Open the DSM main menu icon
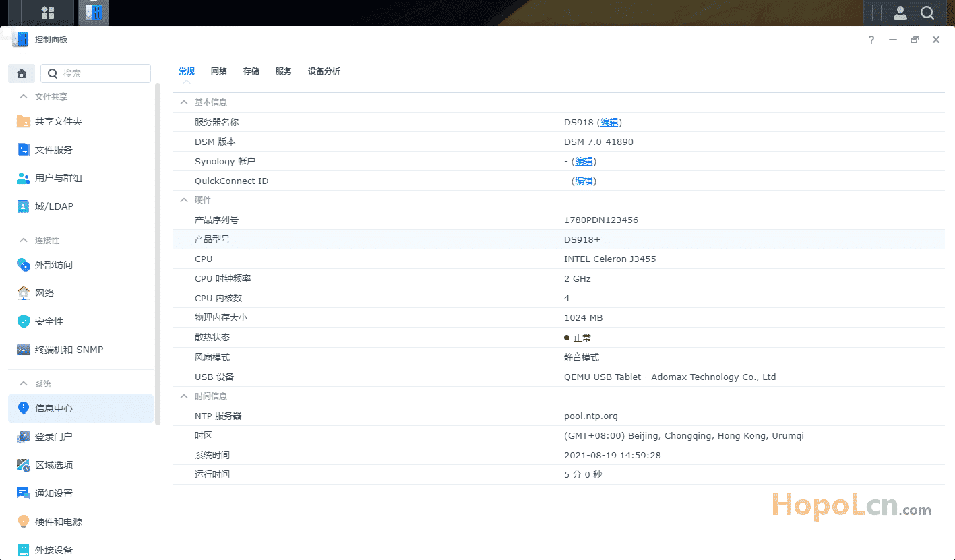Image resolution: width=955 pixels, height=560 pixels. click(x=48, y=13)
